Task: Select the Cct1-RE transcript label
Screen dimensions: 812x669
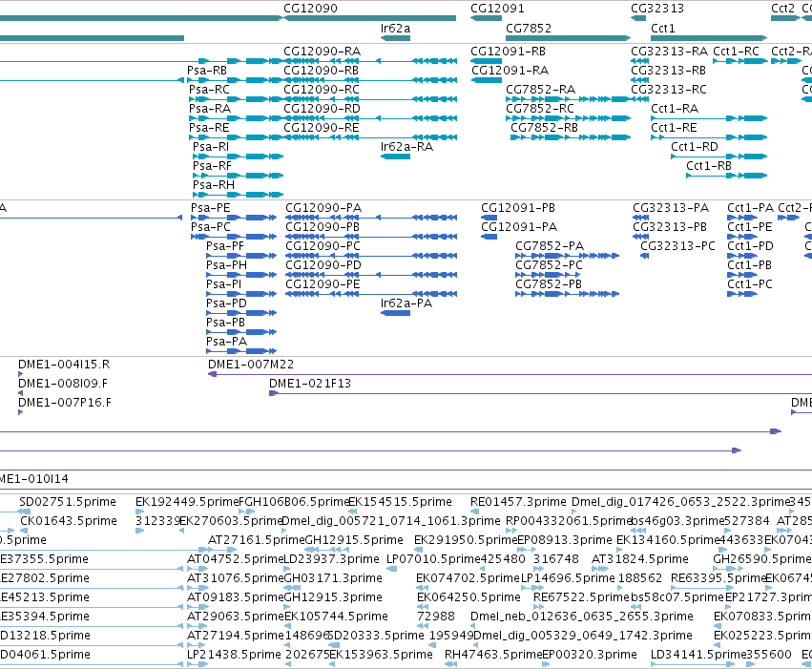Action: pyautogui.click(x=674, y=128)
